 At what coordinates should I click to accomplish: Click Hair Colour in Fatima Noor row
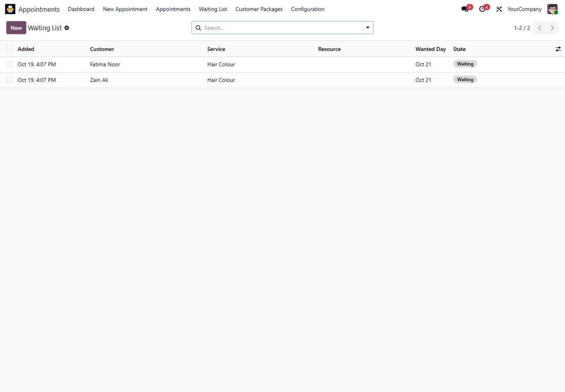(221, 64)
